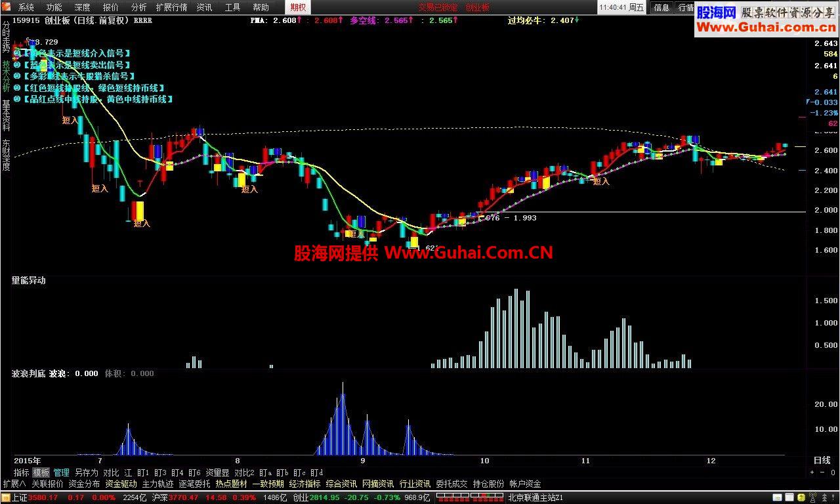Open the 逐笔委托 tab

point(194,484)
